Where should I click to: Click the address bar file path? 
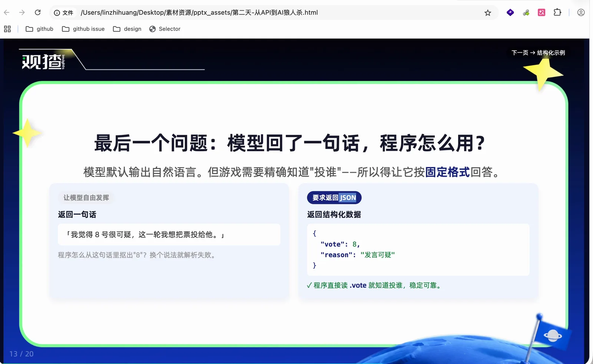(199, 13)
